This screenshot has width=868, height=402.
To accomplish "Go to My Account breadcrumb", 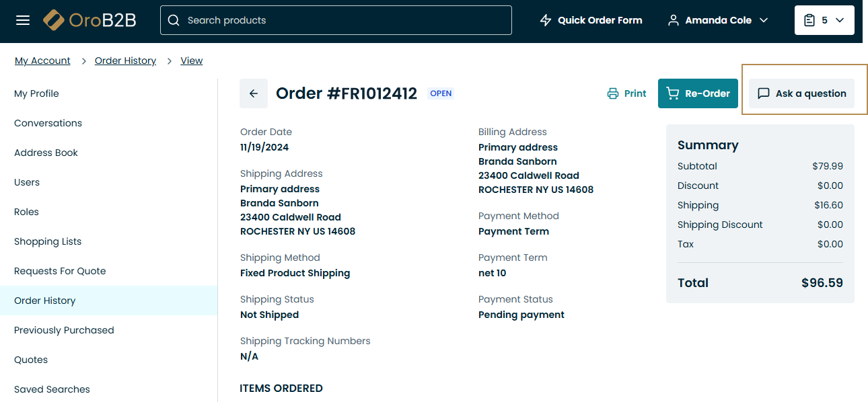I will [42, 61].
